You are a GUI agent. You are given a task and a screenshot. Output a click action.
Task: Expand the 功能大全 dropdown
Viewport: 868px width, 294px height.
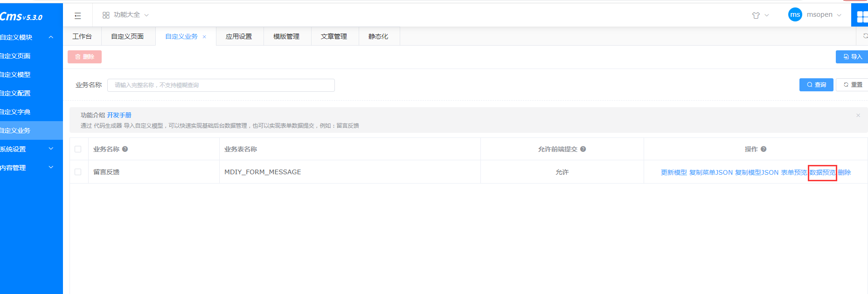point(125,15)
